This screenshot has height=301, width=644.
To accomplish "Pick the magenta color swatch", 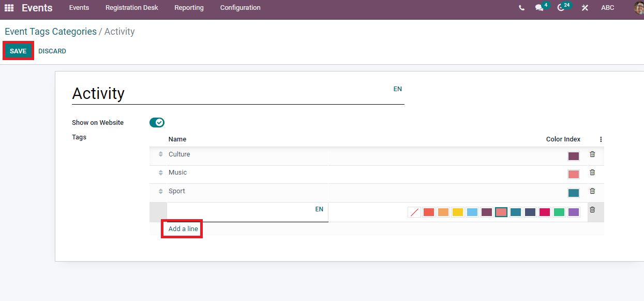I will [545, 212].
